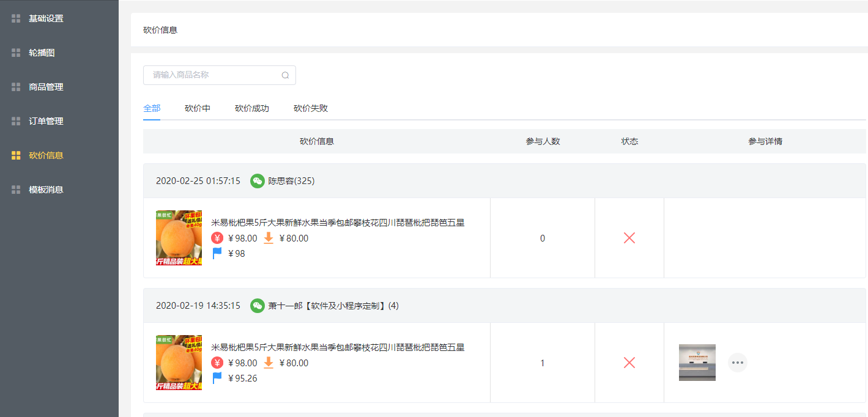Expand more participants with the ellipsis button
This screenshot has height=417, width=868.
[738, 363]
